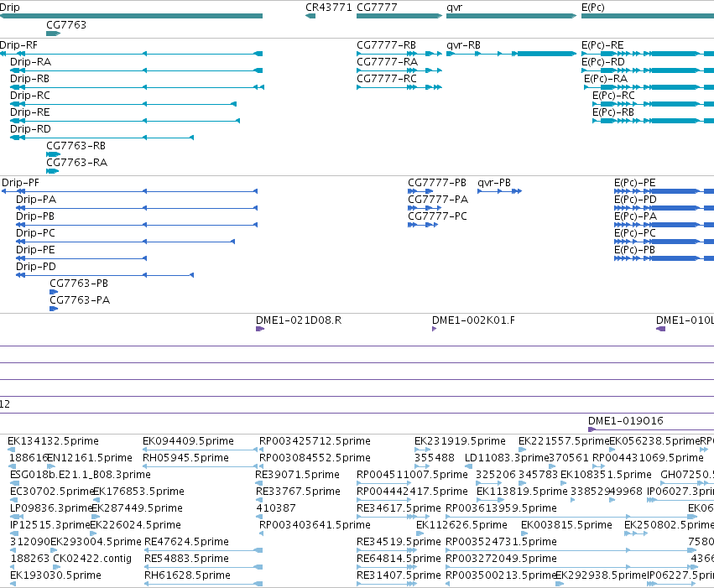Image resolution: width=714 pixels, height=588 pixels.
Task: Click the EK134132.5prime EST label
Action: coord(53,441)
